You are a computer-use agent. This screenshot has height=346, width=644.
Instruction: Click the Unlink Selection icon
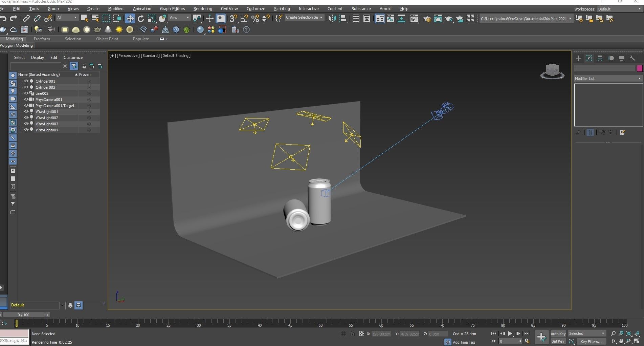coord(37,18)
